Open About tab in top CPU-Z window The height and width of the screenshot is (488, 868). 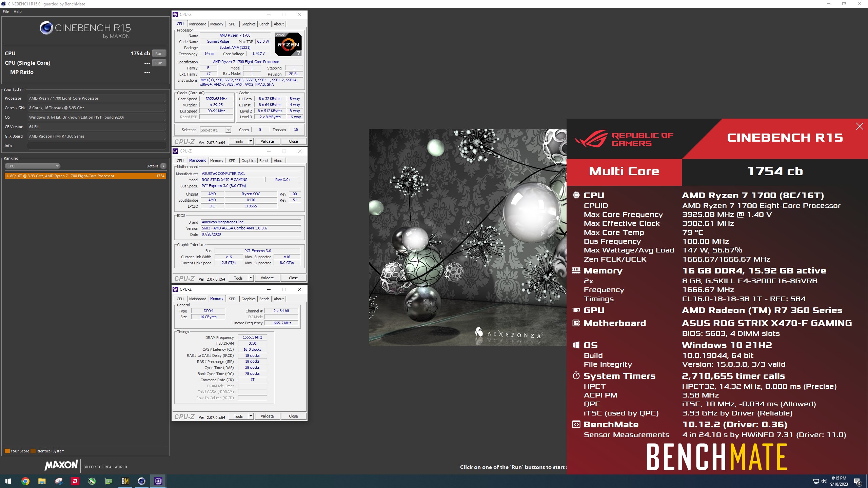pos(279,24)
